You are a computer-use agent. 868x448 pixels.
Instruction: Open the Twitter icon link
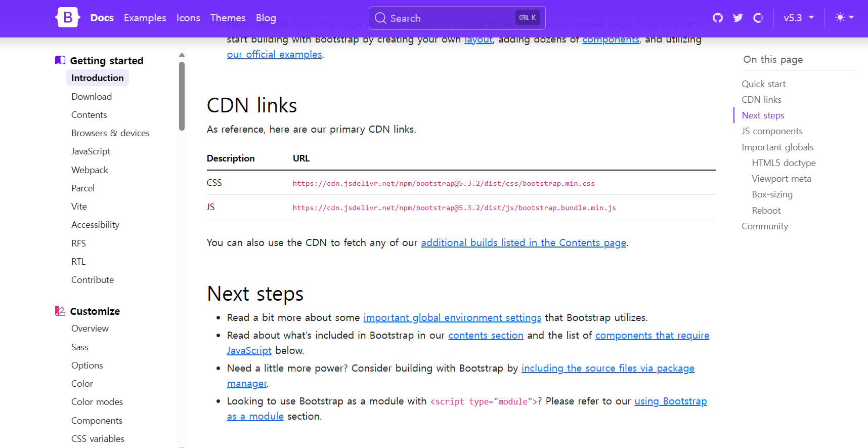(x=738, y=18)
